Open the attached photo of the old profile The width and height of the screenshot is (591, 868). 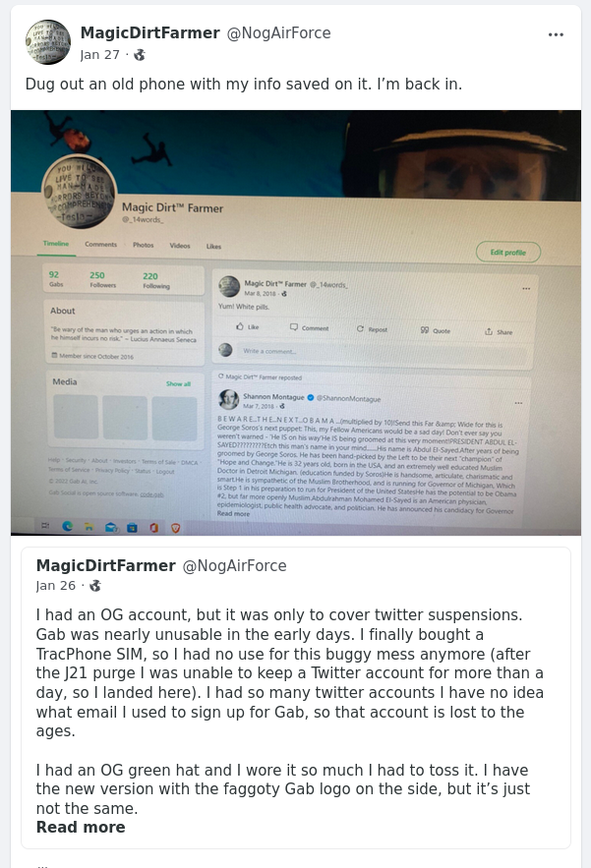click(x=296, y=322)
